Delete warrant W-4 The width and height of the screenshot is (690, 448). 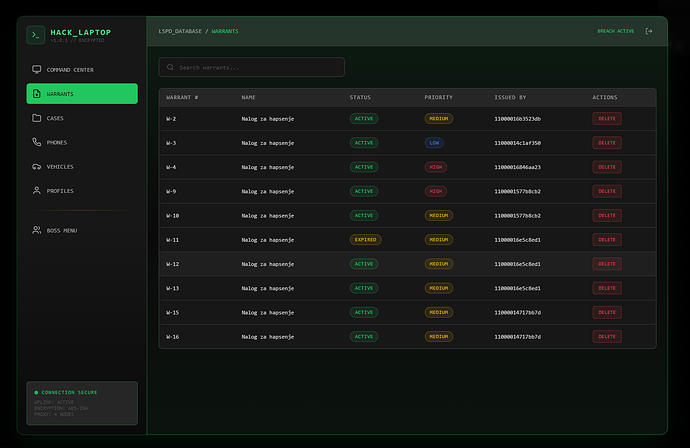(x=607, y=167)
